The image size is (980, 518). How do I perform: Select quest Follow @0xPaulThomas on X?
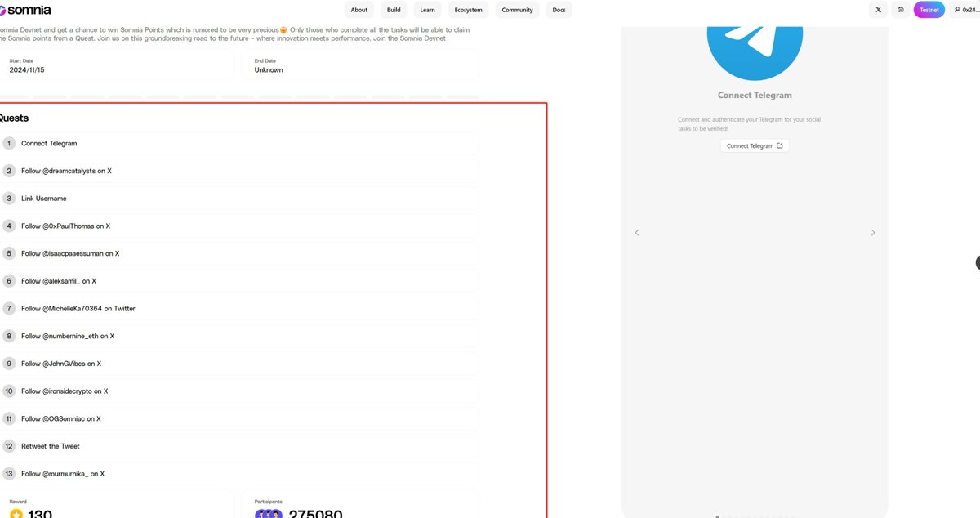[239, 226]
